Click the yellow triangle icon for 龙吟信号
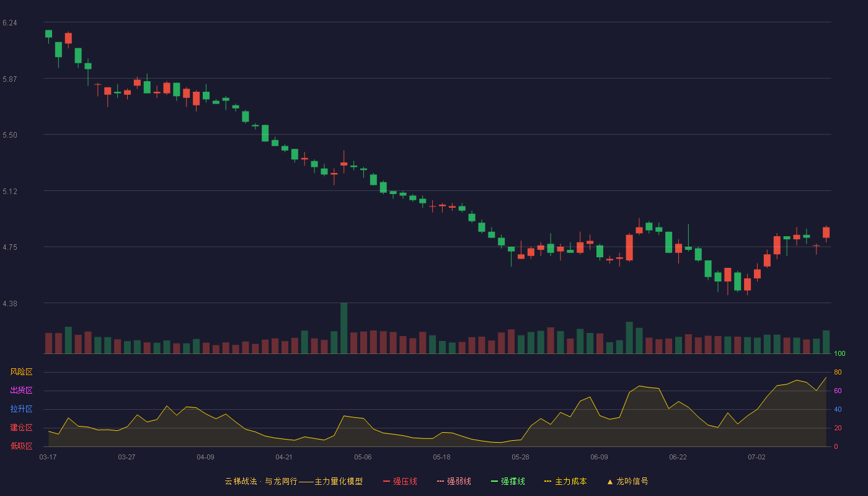This screenshot has height=496, width=868. tap(610, 481)
